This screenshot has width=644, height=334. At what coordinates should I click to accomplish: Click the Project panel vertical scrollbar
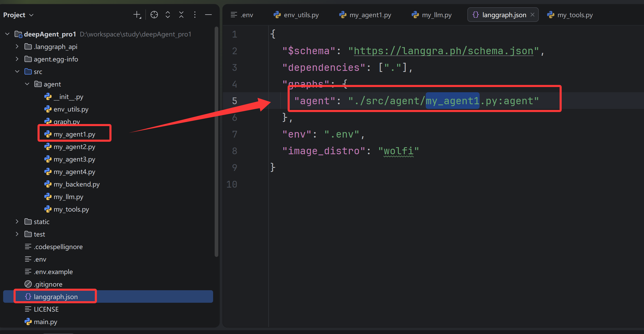click(x=216, y=141)
